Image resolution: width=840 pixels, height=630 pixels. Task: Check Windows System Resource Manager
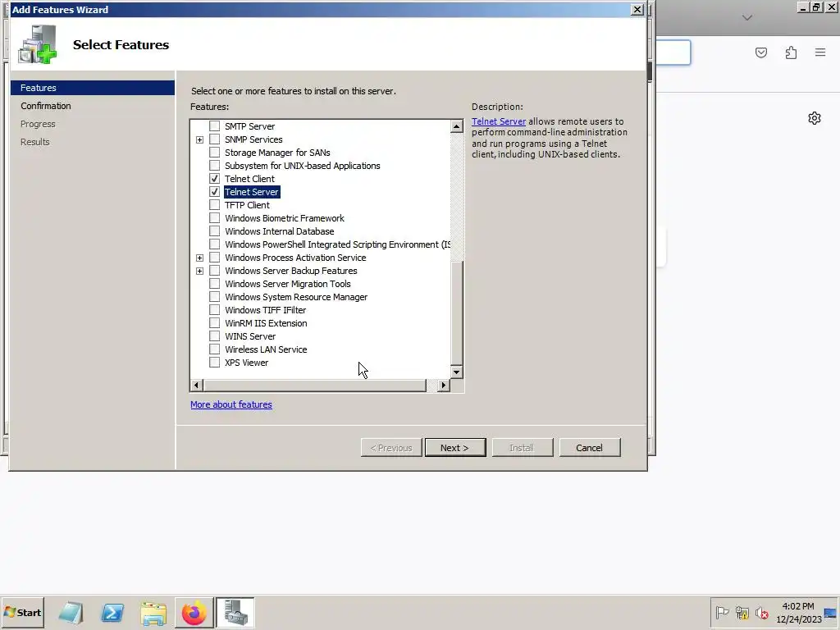[x=214, y=297]
